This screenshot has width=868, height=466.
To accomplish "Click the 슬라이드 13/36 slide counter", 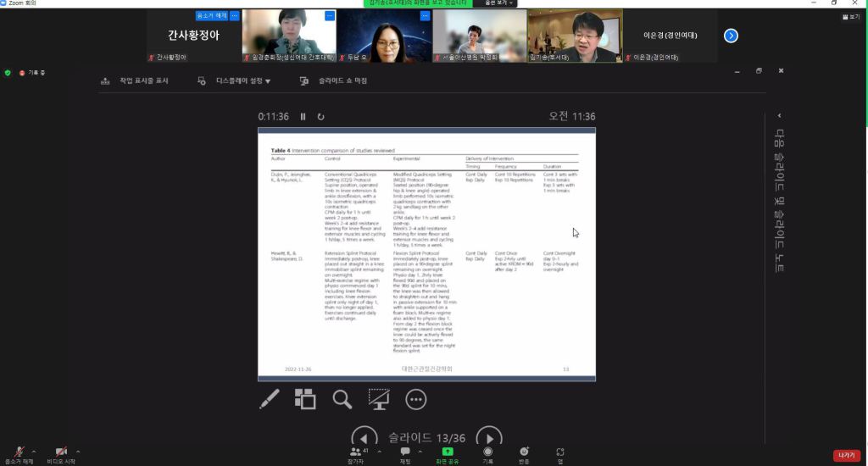I will click(x=427, y=438).
